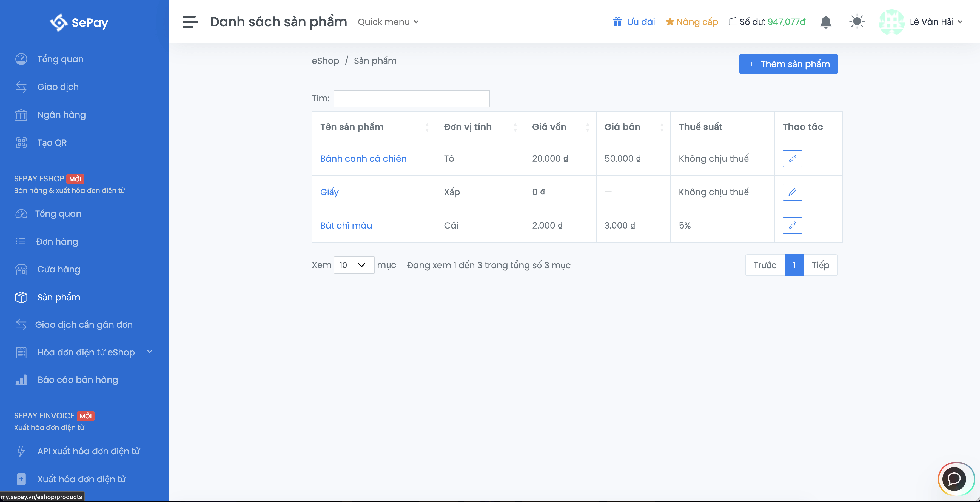The height and width of the screenshot is (502, 980).
Task: Open the Quick menu dropdown
Action: [388, 22]
